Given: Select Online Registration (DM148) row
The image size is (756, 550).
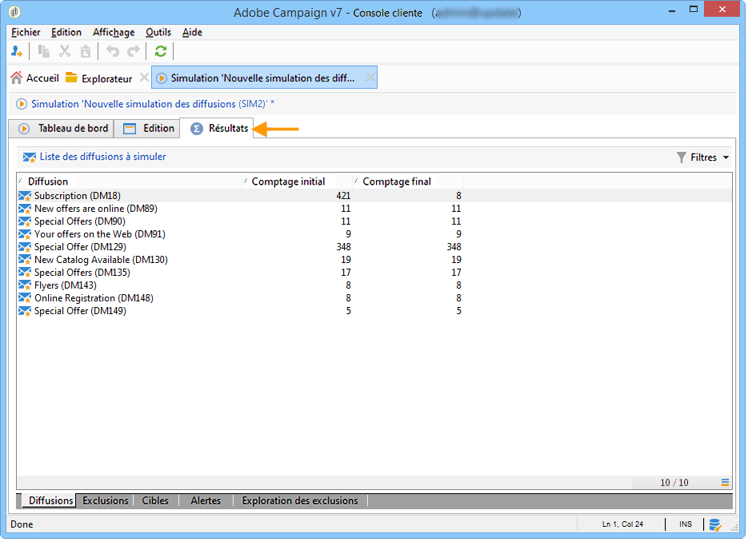Looking at the screenshot, I should [374, 298].
